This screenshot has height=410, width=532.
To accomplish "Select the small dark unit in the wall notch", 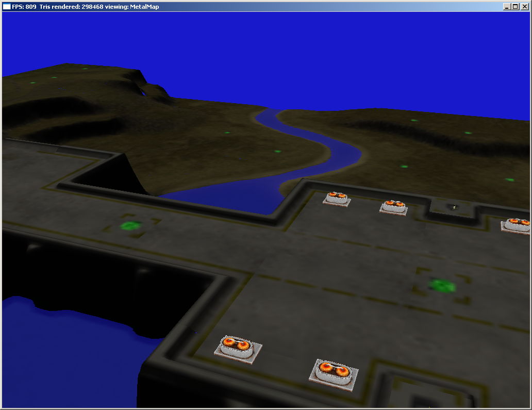I will (x=454, y=207).
